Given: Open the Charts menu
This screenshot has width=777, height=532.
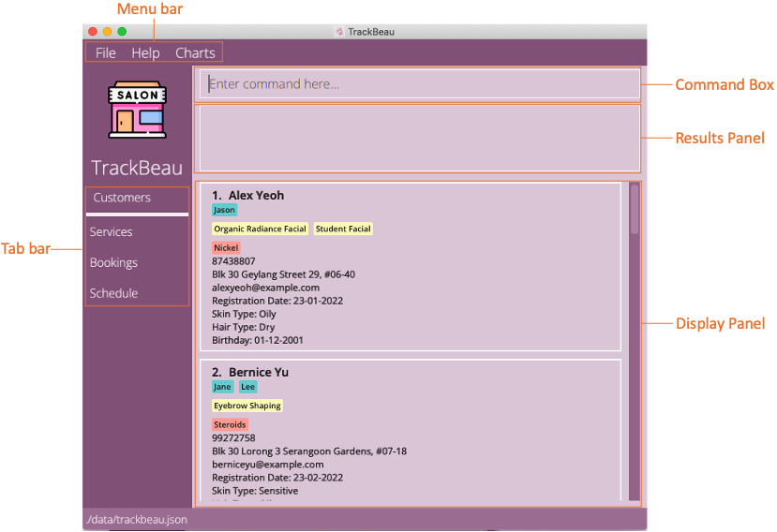Looking at the screenshot, I should click(195, 53).
